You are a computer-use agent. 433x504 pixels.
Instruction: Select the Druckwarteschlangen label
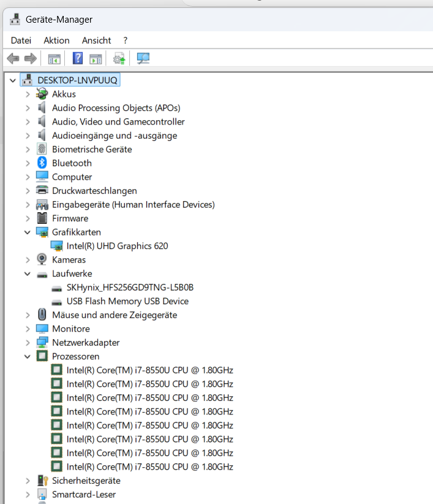coord(94,191)
